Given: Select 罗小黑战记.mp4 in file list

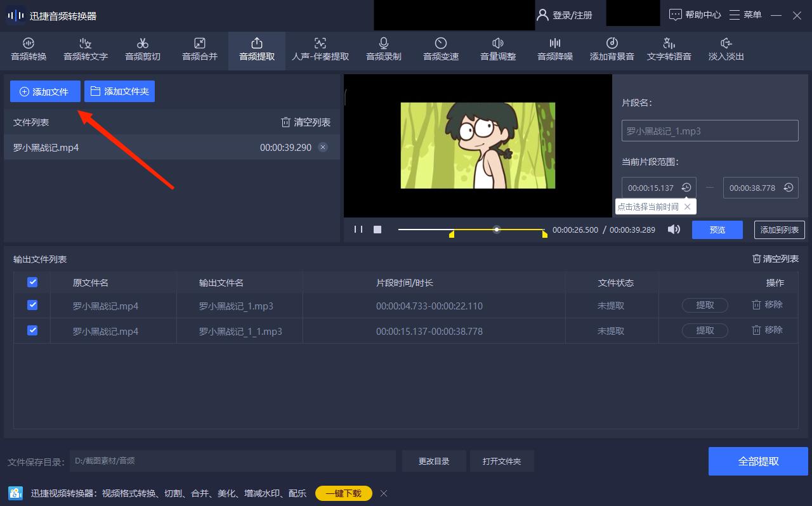Looking at the screenshot, I should 172,147.
